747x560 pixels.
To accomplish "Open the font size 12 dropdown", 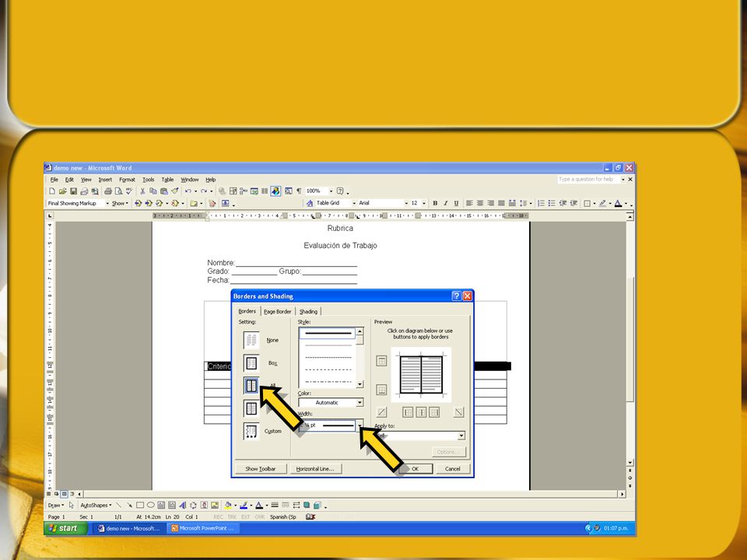I will (x=424, y=203).
